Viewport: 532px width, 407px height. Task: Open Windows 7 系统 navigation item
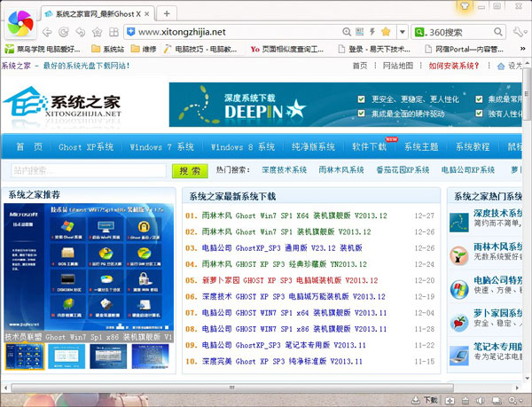click(x=162, y=147)
